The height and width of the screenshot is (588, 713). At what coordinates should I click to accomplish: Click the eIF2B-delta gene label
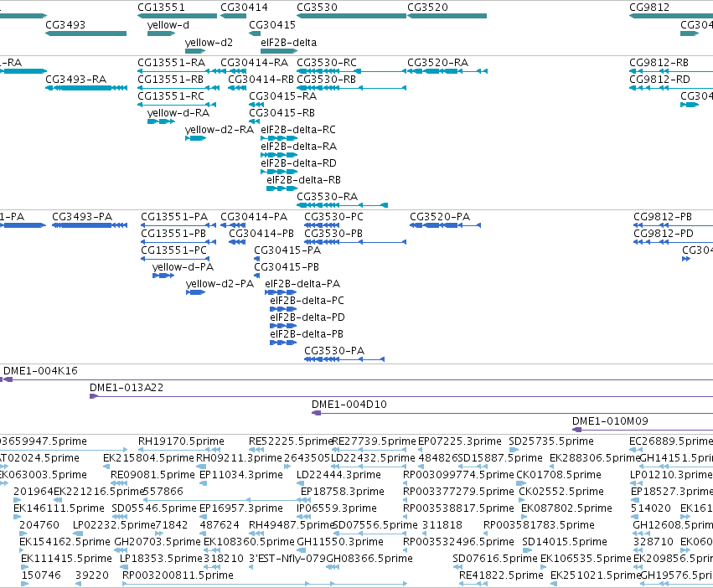289,43
